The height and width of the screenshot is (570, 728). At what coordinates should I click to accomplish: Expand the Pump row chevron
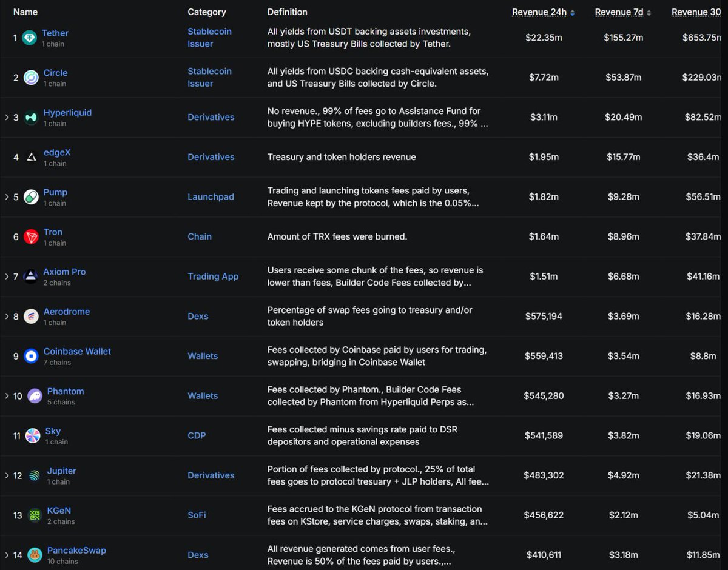coord(7,196)
